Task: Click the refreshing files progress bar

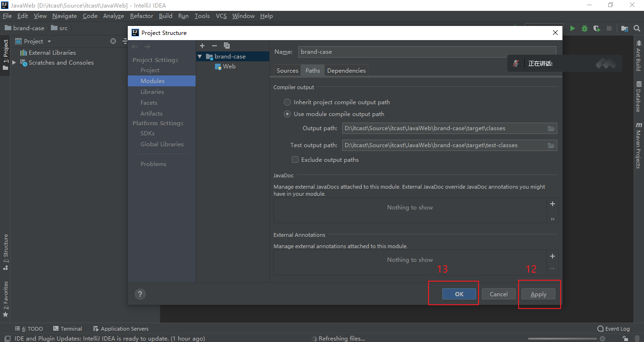Action: [x=562, y=339]
